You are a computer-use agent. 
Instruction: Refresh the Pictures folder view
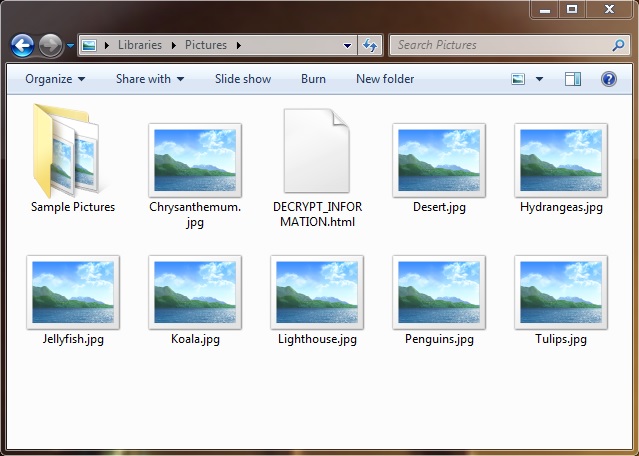pyautogui.click(x=370, y=45)
